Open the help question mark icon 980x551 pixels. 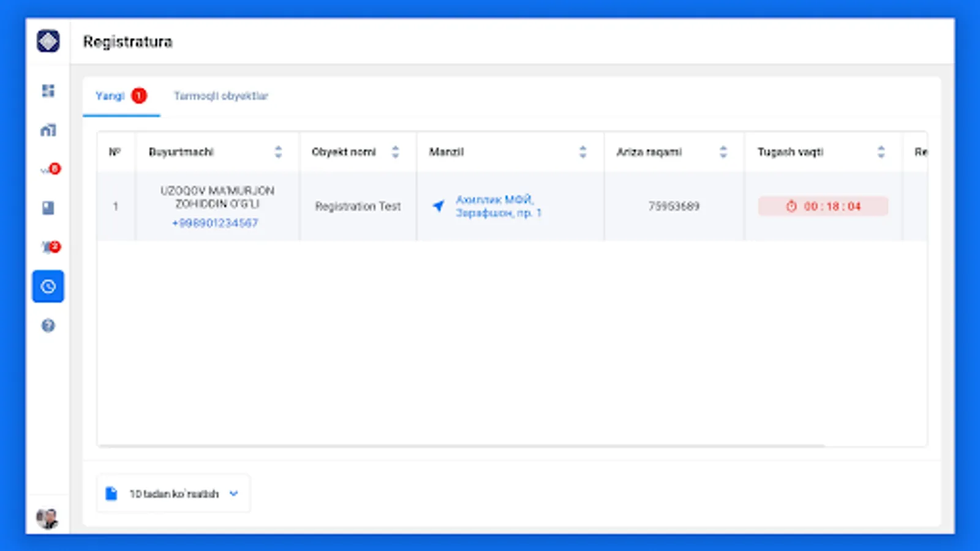[x=48, y=326]
